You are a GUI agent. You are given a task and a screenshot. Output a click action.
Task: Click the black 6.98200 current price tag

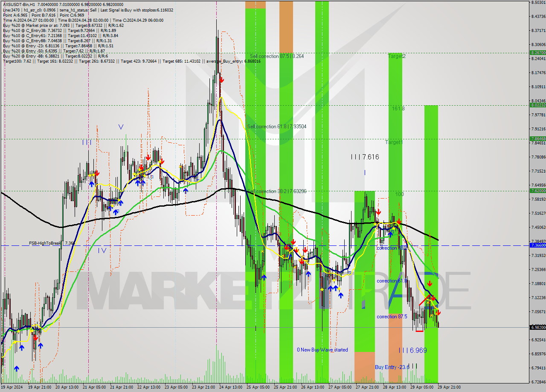point(537,327)
